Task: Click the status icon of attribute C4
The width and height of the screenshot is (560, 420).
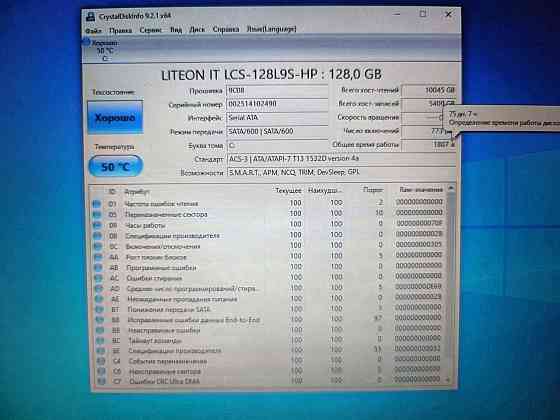Action: [102, 361]
